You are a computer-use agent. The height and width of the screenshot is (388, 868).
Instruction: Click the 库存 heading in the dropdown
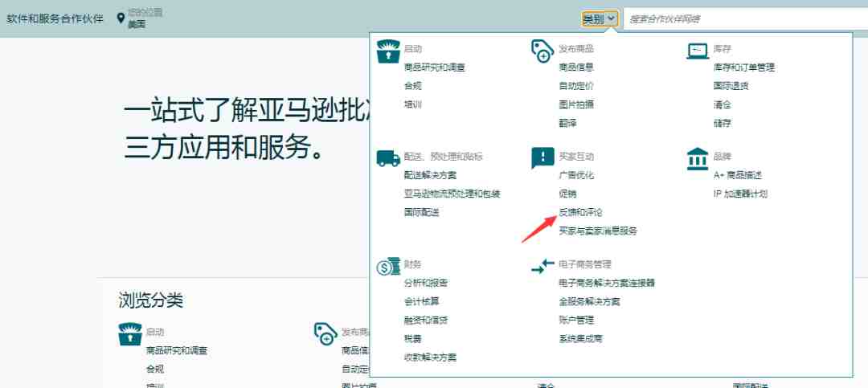click(x=723, y=49)
